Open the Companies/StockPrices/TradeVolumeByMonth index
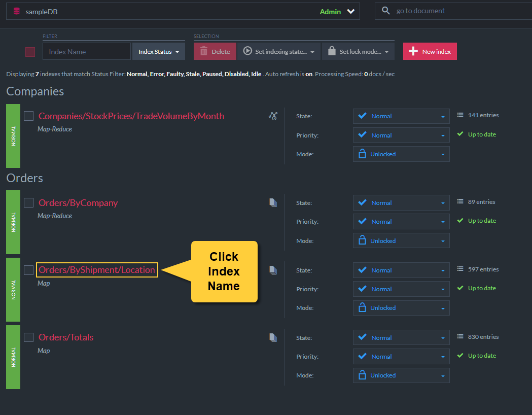 [x=131, y=116]
